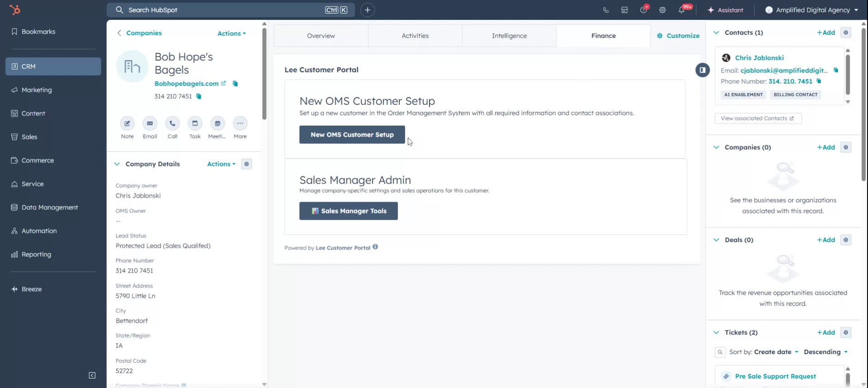Open Company Details card settings gear
The height and width of the screenshot is (388, 868).
pyautogui.click(x=246, y=164)
